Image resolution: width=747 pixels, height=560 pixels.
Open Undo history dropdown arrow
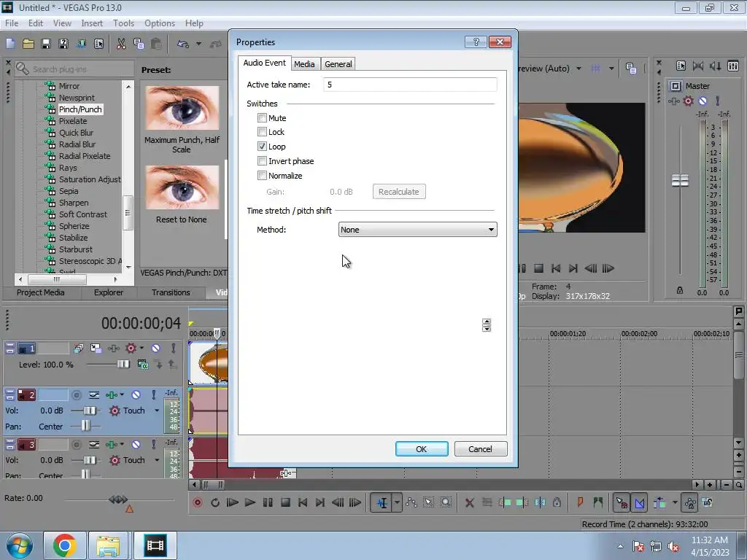click(x=198, y=44)
